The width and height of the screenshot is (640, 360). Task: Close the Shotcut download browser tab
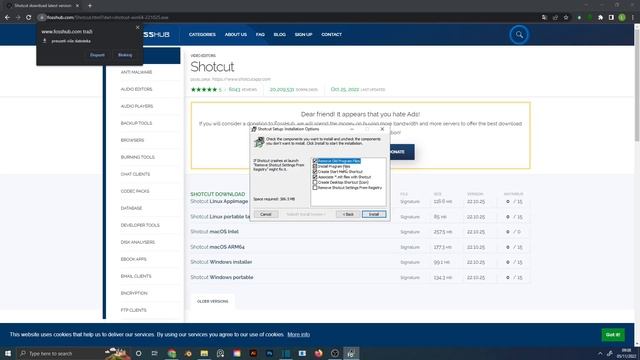click(x=77, y=6)
